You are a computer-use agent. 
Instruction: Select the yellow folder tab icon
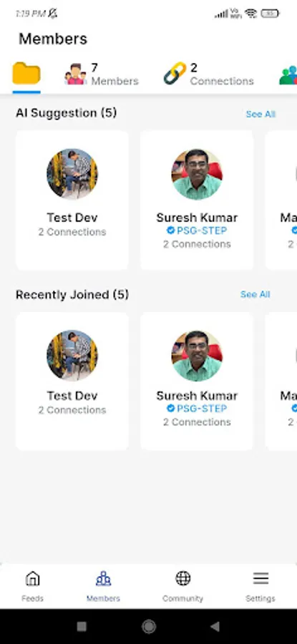tap(26, 73)
